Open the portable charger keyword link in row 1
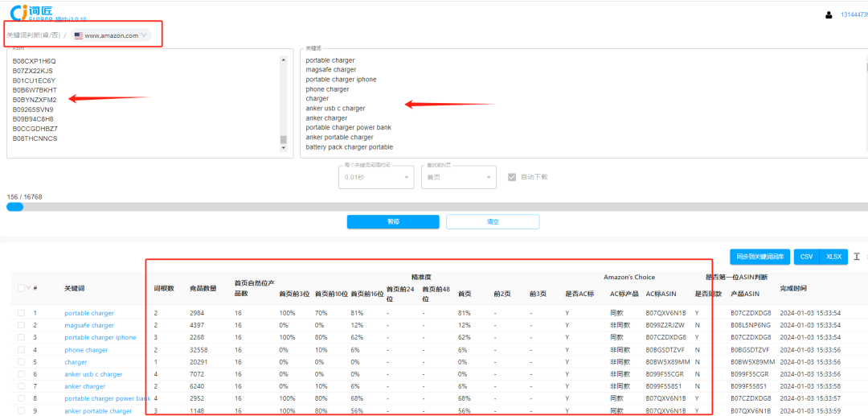 (89, 313)
